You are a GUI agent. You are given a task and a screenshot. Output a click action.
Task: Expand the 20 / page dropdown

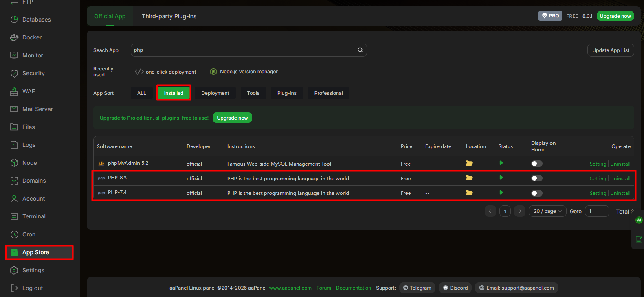[547, 211]
